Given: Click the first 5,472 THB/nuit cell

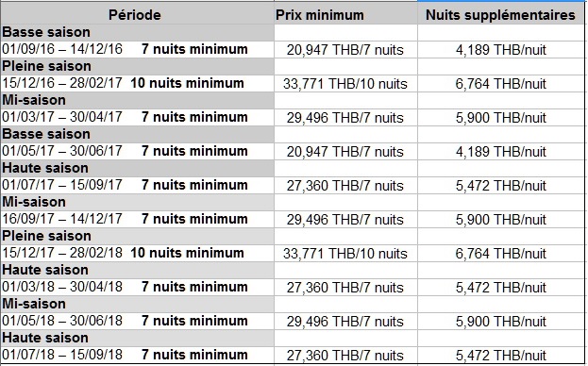Looking at the screenshot, I should click(x=500, y=186).
